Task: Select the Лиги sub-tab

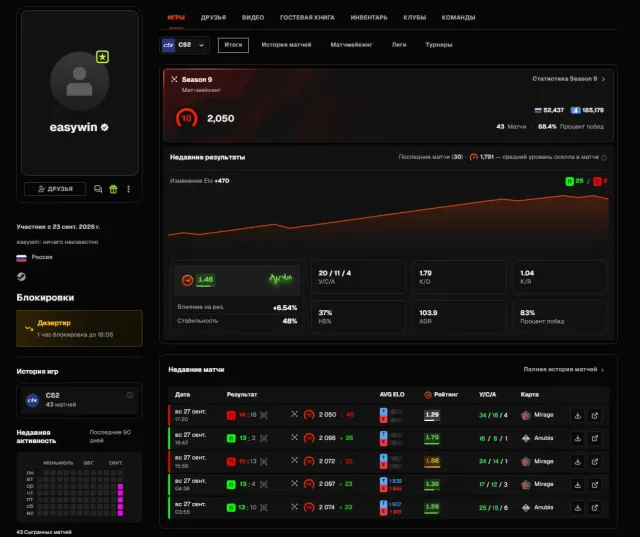Action: [399, 45]
